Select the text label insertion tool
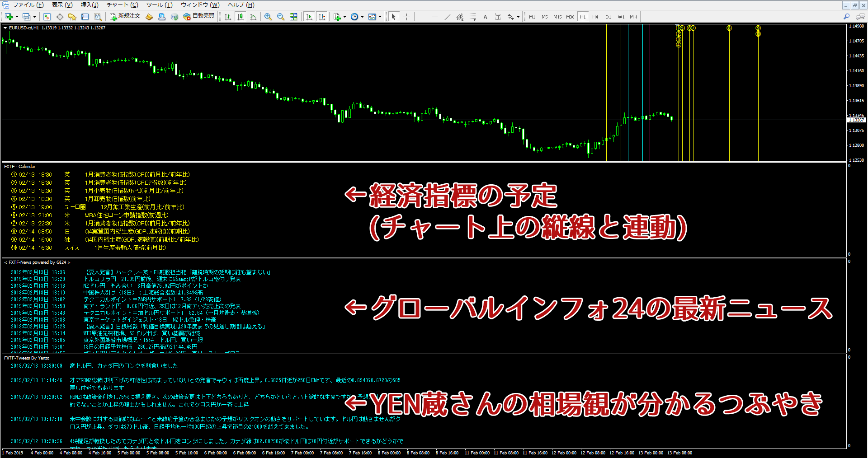The width and height of the screenshot is (868, 458). (497, 17)
